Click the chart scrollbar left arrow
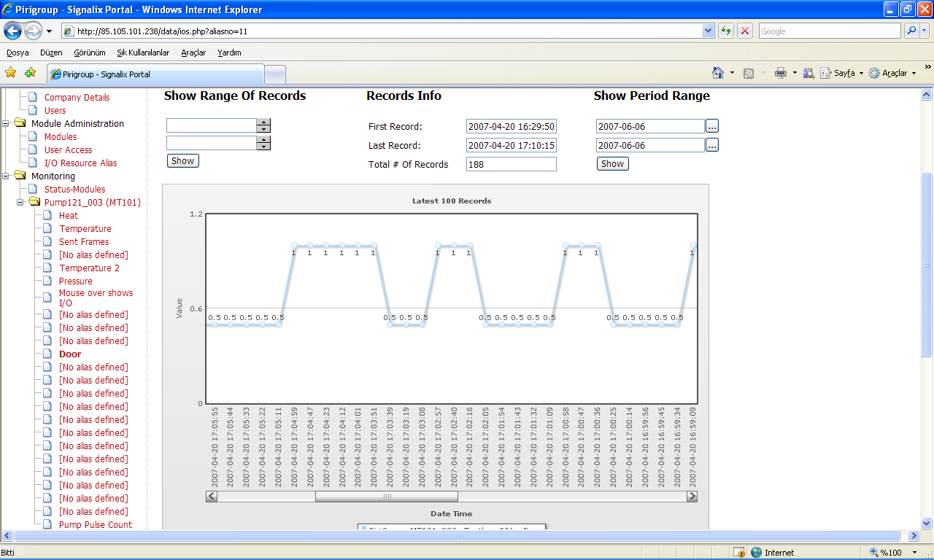This screenshot has height=560, width=934. (212, 497)
